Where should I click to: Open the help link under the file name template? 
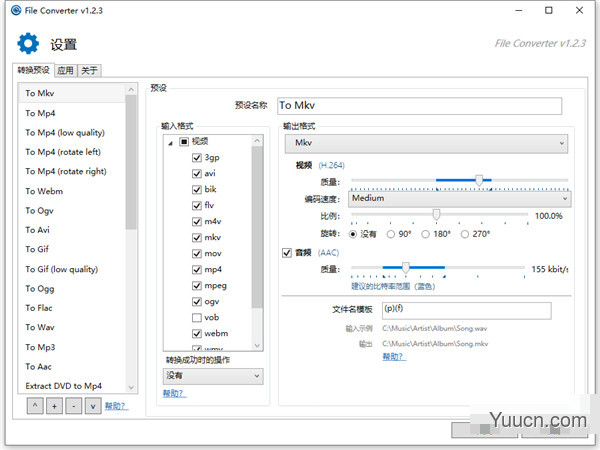coord(394,357)
